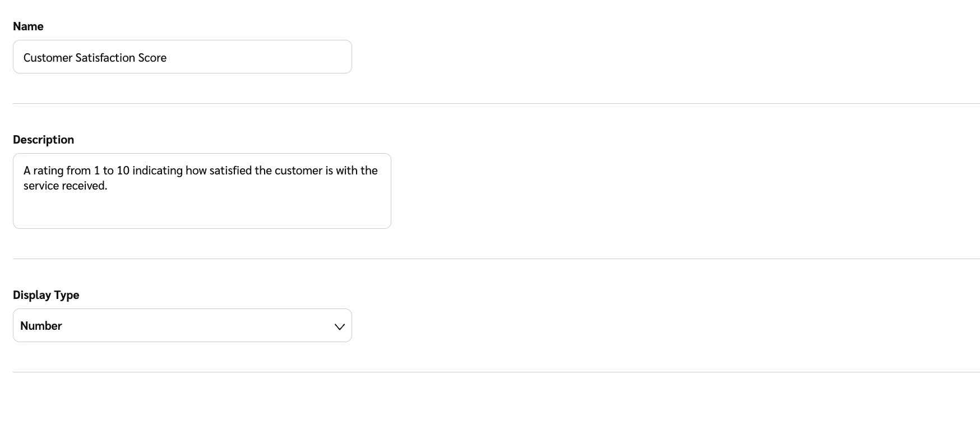Open the Display Type dropdown
The width and height of the screenshot is (980, 433).
point(182,325)
